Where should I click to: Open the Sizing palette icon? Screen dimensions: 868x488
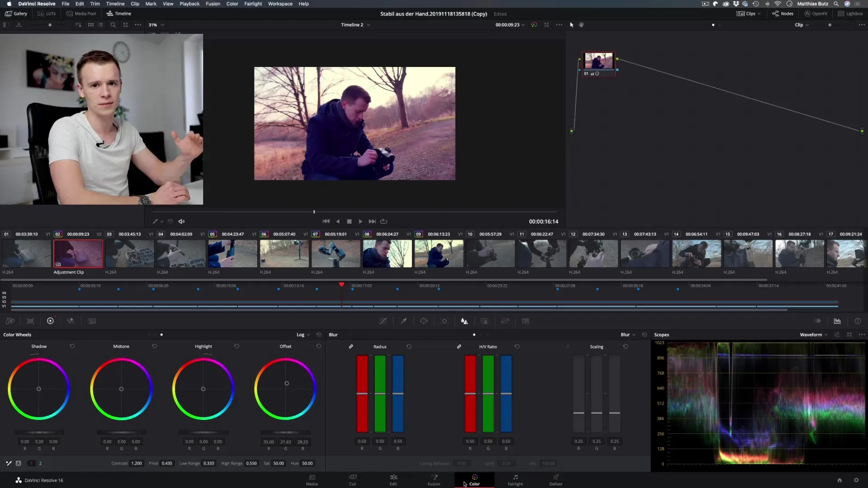[x=505, y=321]
